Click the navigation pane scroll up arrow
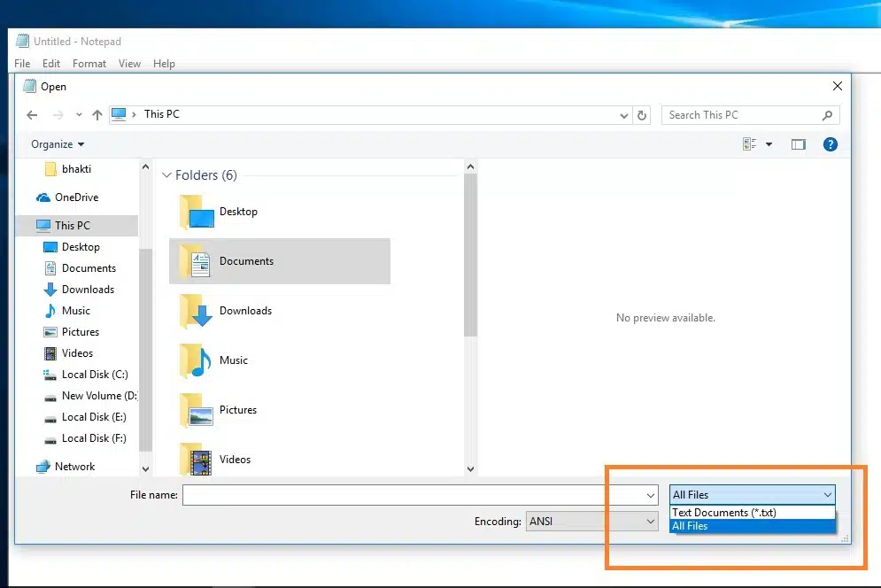Image resolution: width=881 pixels, height=588 pixels. [x=145, y=167]
